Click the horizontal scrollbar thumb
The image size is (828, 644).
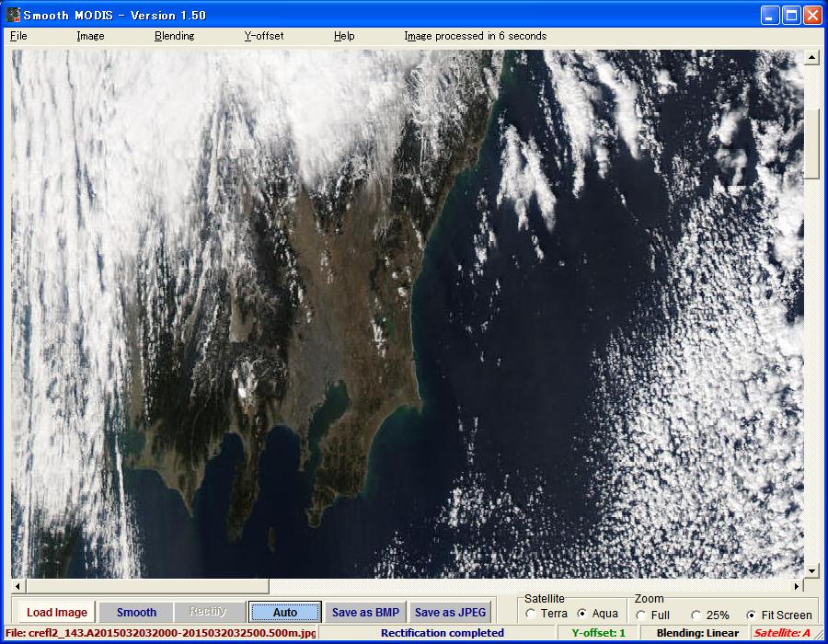(x=147, y=586)
